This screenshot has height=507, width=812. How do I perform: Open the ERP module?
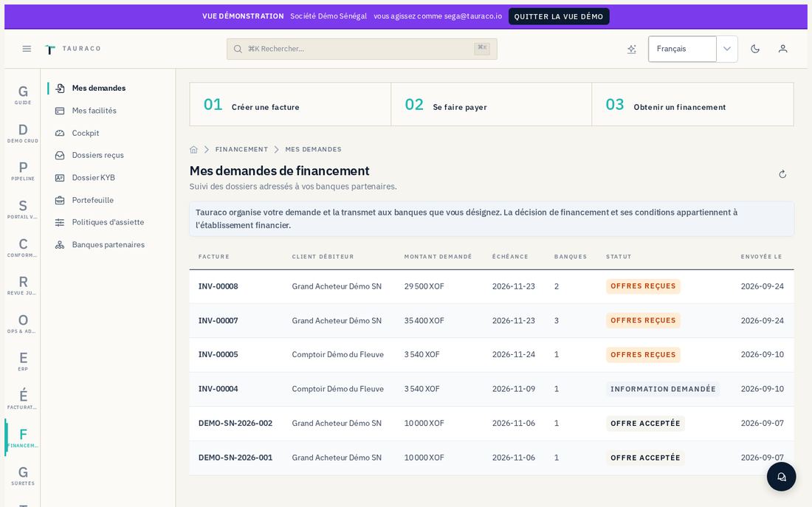(23, 362)
